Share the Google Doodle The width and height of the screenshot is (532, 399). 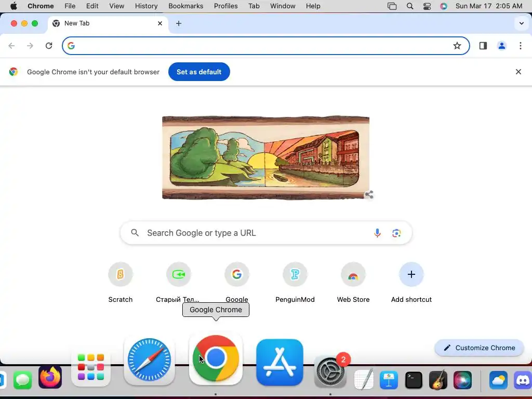pyautogui.click(x=369, y=195)
